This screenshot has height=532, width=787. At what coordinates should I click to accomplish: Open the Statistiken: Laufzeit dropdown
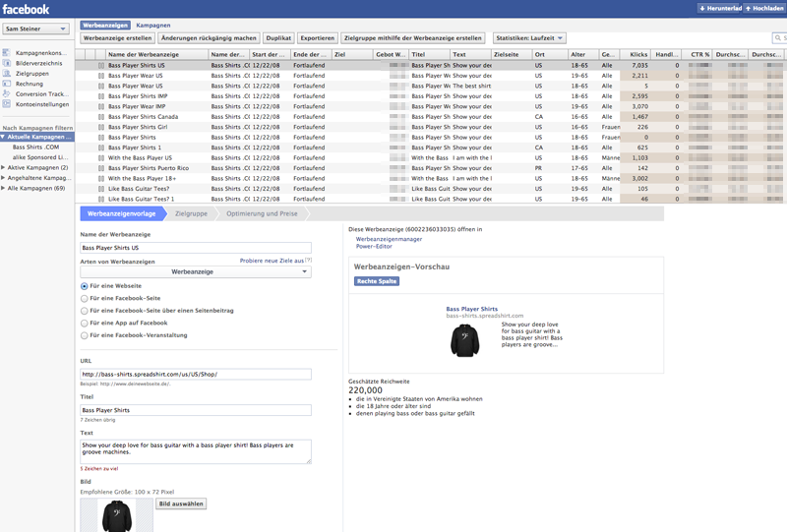pyautogui.click(x=529, y=38)
